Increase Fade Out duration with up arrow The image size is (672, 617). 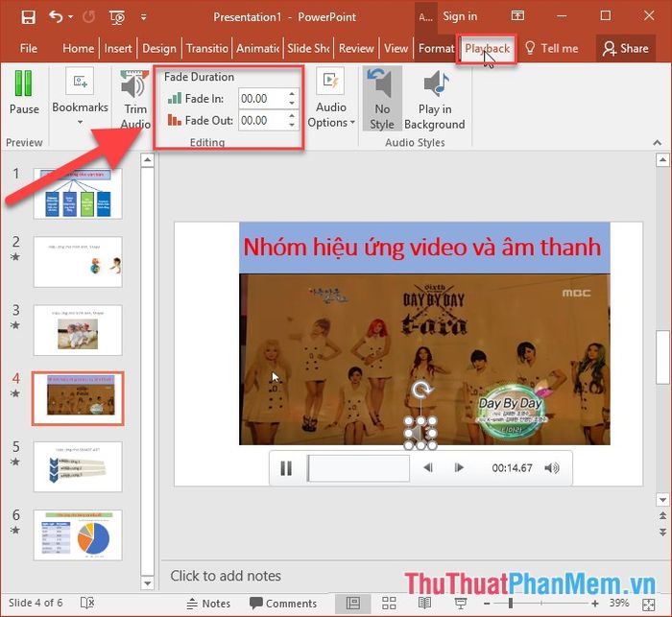tap(292, 116)
